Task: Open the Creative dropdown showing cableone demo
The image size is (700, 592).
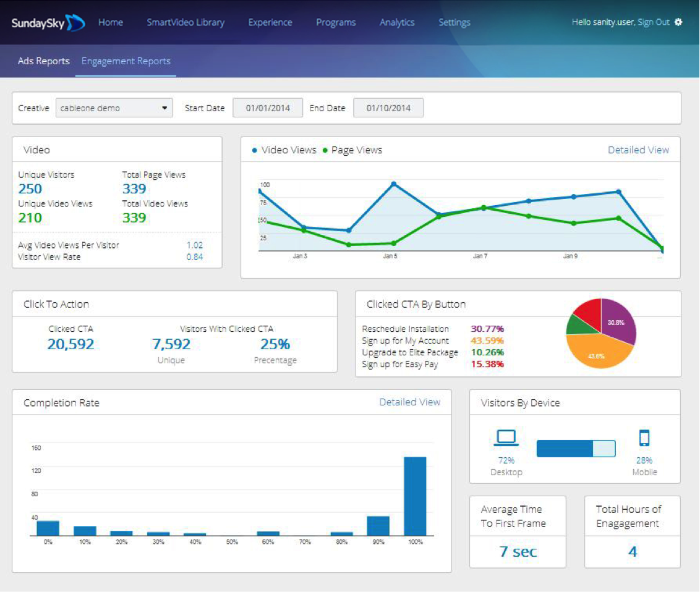Action: [114, 108]
